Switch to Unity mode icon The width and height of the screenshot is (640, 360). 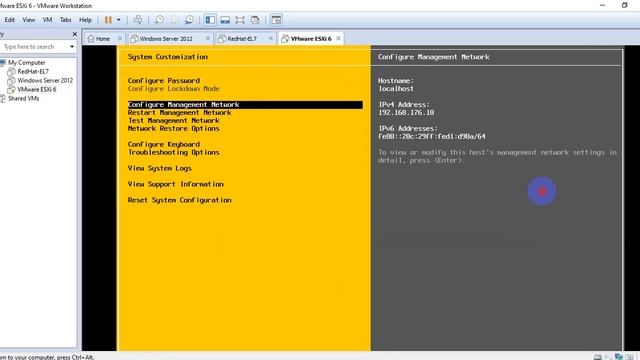point(255,20)
